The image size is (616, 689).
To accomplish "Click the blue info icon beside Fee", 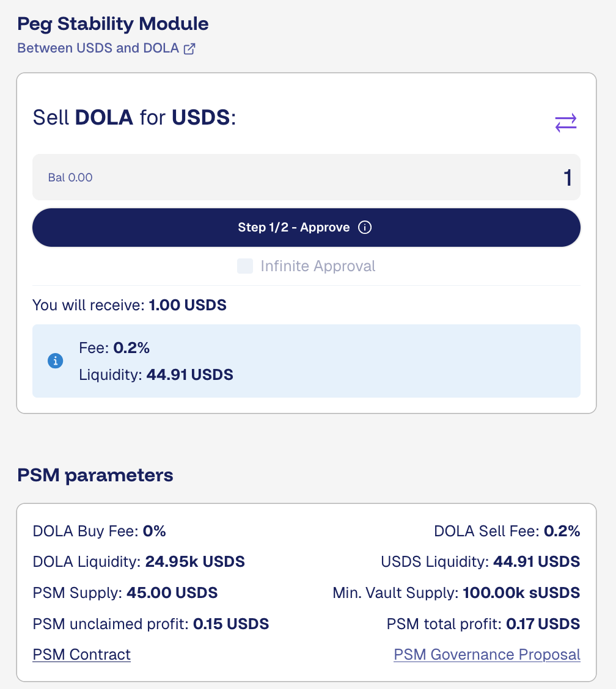I will pyautogui.click(x=55, y=361).
